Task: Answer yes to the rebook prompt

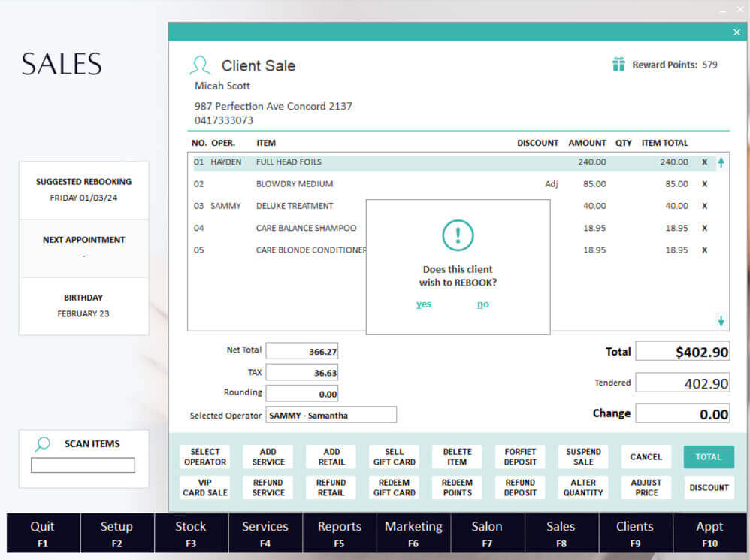Action: 424,304
